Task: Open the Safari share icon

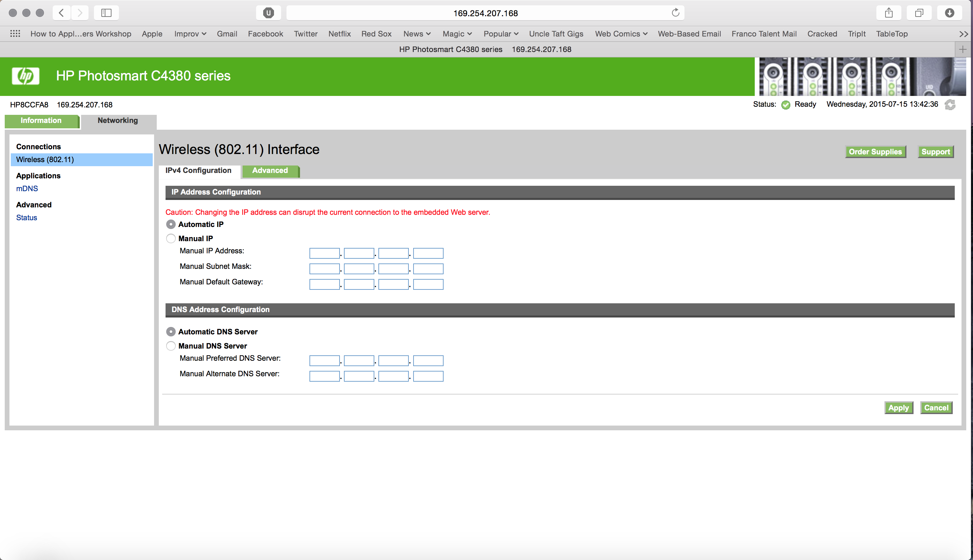Action: click(888, 13)
